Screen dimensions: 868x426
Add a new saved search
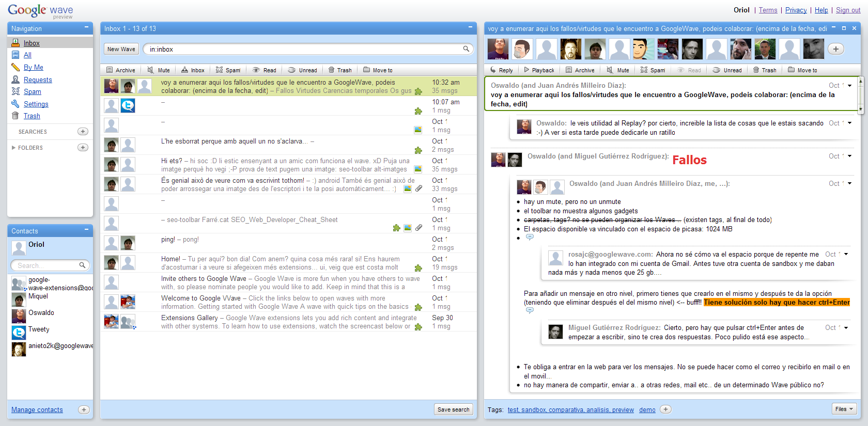tap(83, 132)
